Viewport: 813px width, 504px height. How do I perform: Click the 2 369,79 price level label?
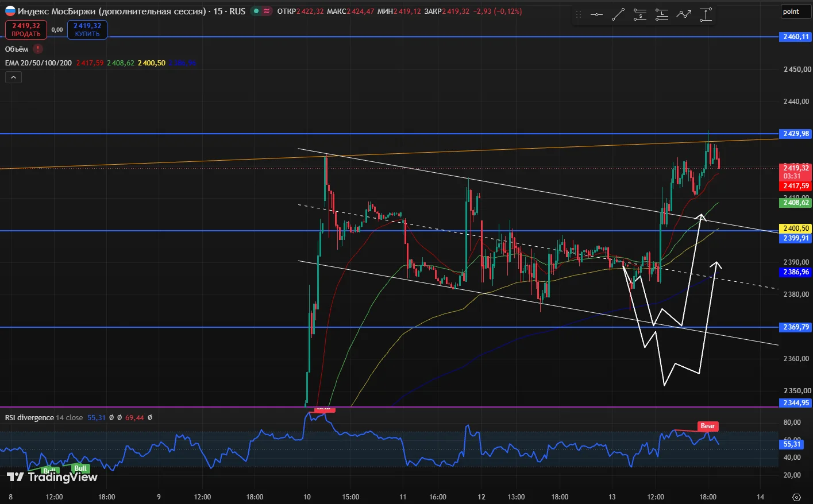795,327
